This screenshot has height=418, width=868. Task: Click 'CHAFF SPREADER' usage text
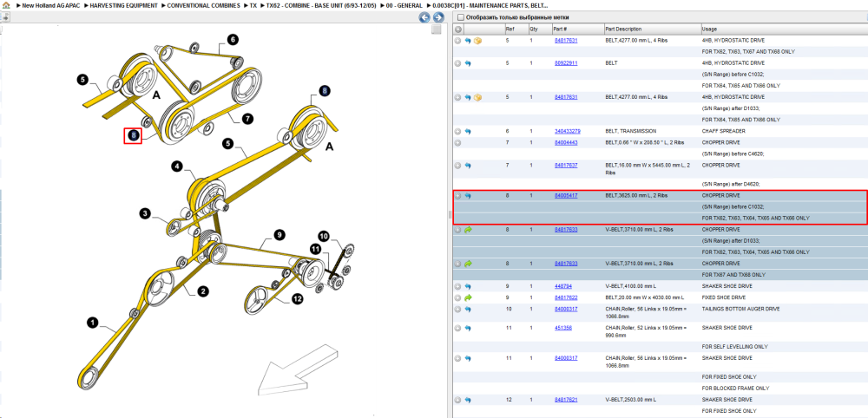coord(721,132)
